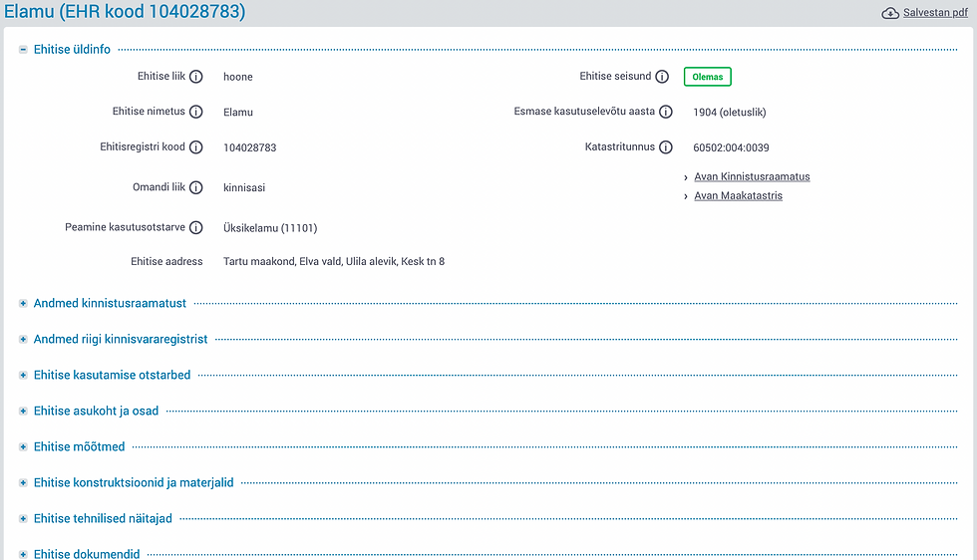977x560 pixels.
Task: Expand Ehitise konstruktsioonid ja materjalid section
Action: 23,482
